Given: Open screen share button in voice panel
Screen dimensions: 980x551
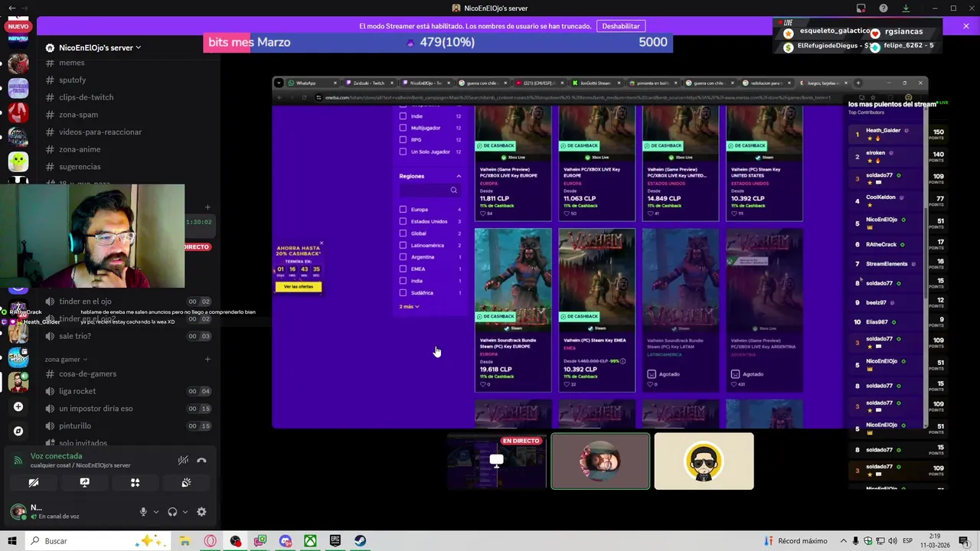Looking at the screenshot, I should click(84, 483).
